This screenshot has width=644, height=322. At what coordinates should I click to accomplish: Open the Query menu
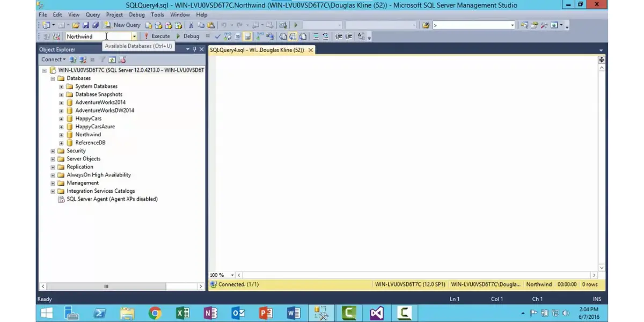93,14
